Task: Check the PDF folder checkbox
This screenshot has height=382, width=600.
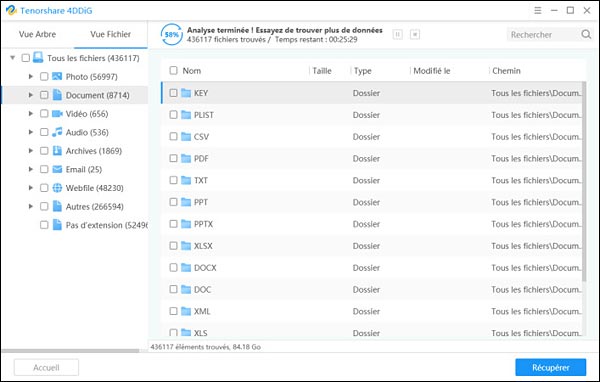Action: click(173, 158)
